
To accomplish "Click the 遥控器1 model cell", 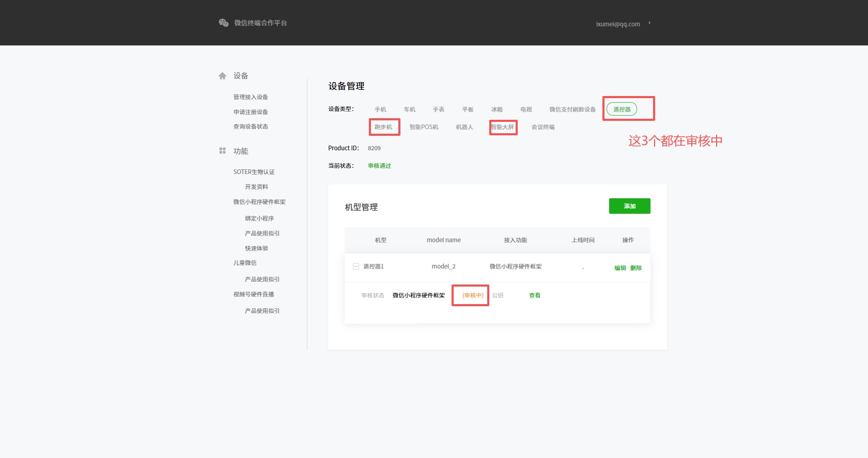I will pyautogui.click(x=374, y=266).
